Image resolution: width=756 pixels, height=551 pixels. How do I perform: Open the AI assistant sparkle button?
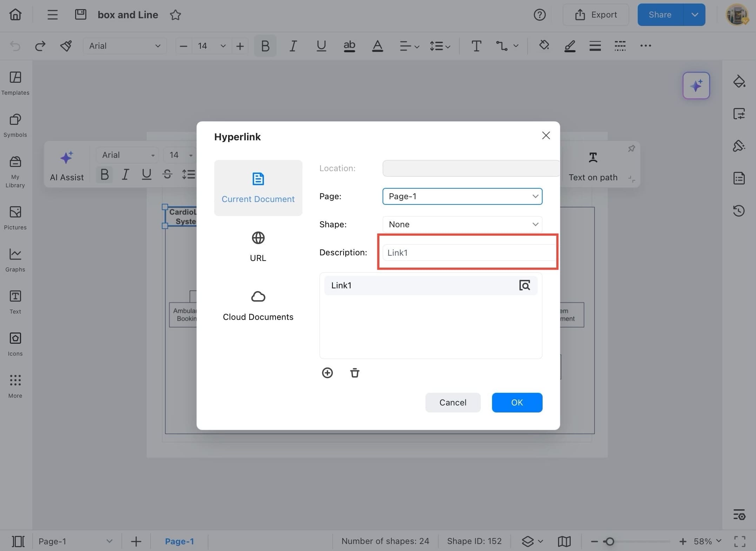tap(696, 86)
